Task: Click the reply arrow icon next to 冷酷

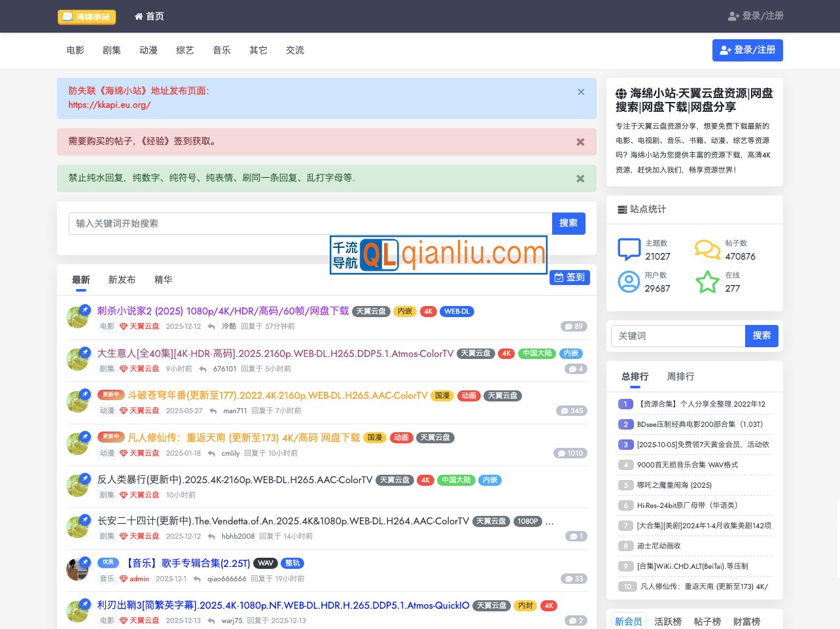Action: click(211, 326)
